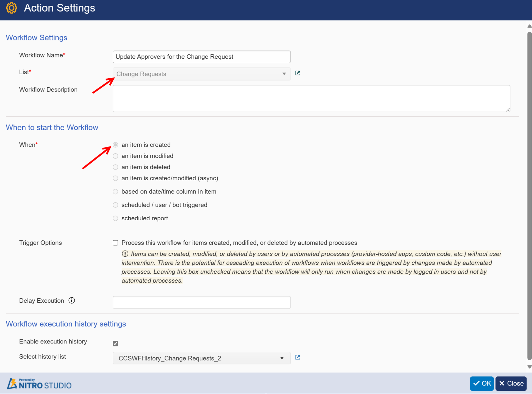Click the Close button
The height and width of the screenshot is (394, 532).
coord(511,383)
